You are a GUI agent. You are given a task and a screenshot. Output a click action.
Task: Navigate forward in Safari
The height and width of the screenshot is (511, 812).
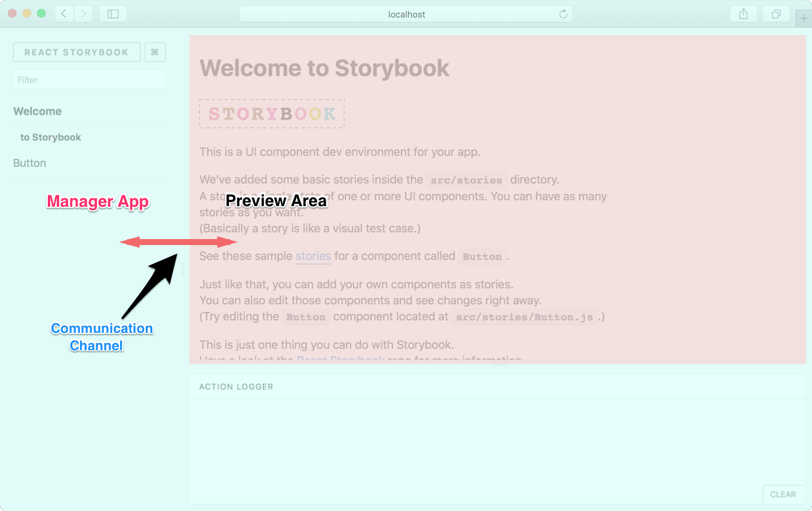pyautogui.click(x=83, y=14)
